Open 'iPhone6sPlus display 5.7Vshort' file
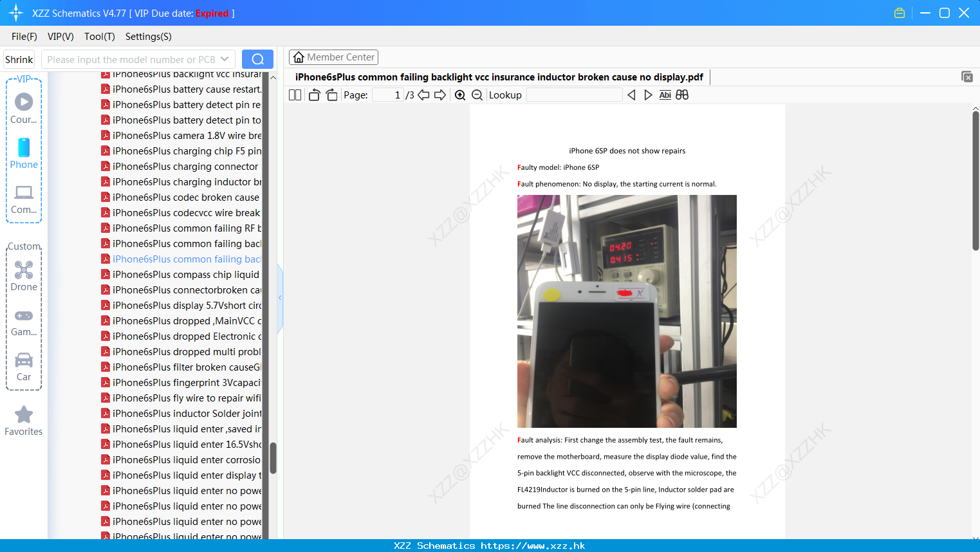Image resolution: width=980 pixels, height=552 pixels. click(181, 306)
